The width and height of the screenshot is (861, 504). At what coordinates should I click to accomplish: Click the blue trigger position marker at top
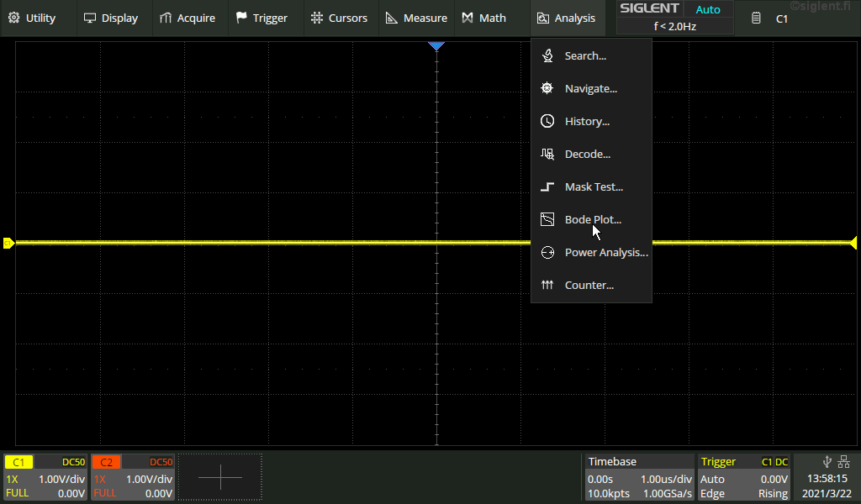coord(436,46)
